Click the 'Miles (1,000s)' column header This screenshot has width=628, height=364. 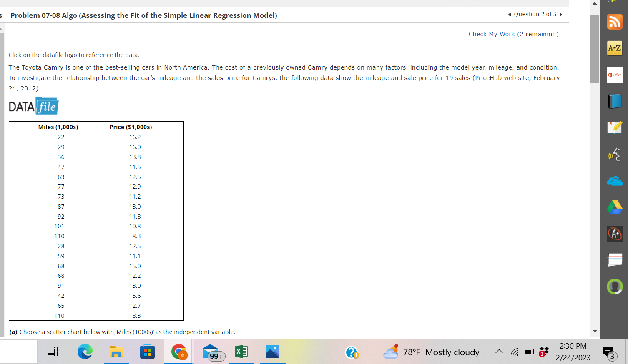(58, 127)
